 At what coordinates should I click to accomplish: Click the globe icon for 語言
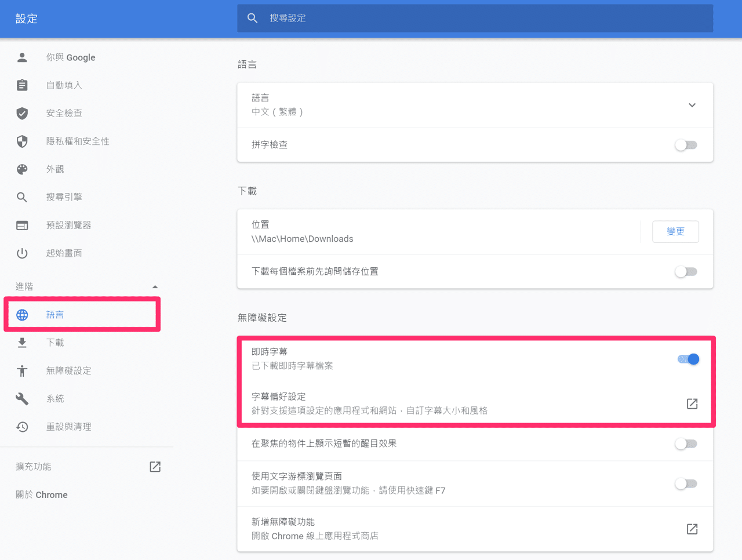click(x=22, y=315)
